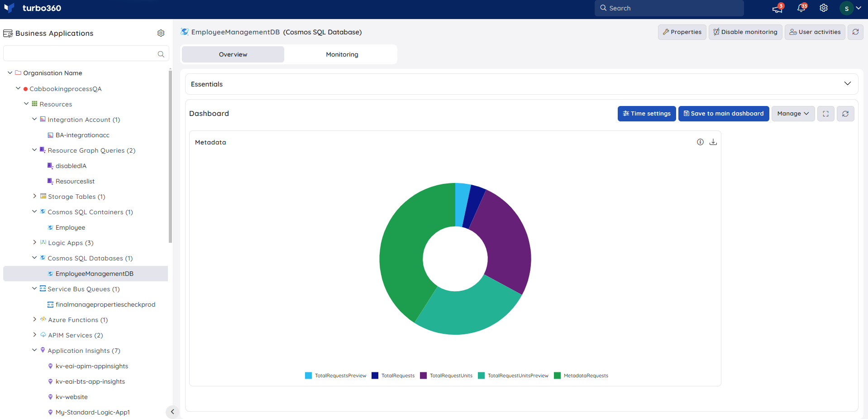Screen dimensions: 868x419
Task: Collapse the Service Bus Queues group
Action: [34, 289]
